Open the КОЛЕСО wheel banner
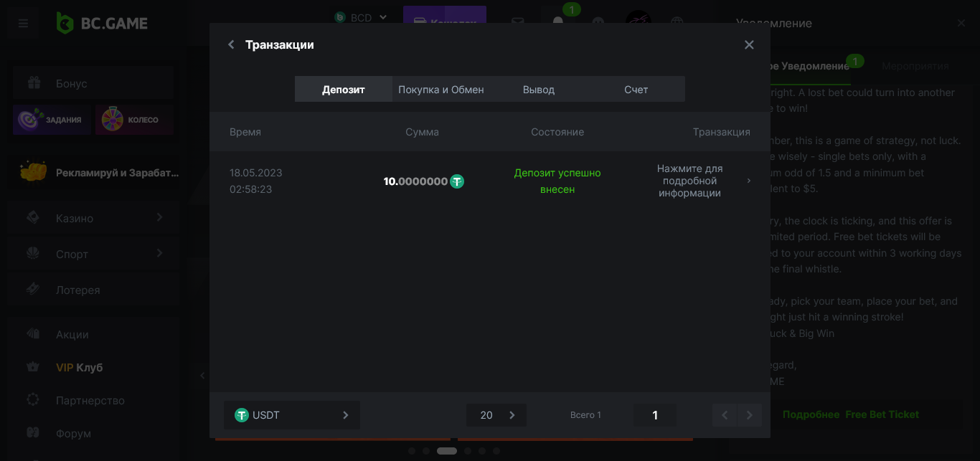 pos(134,120)
